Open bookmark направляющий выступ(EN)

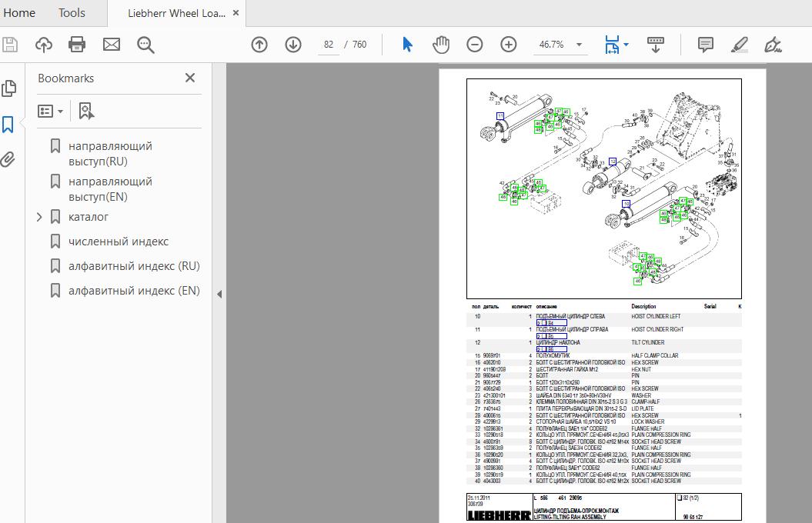[110, 188]
